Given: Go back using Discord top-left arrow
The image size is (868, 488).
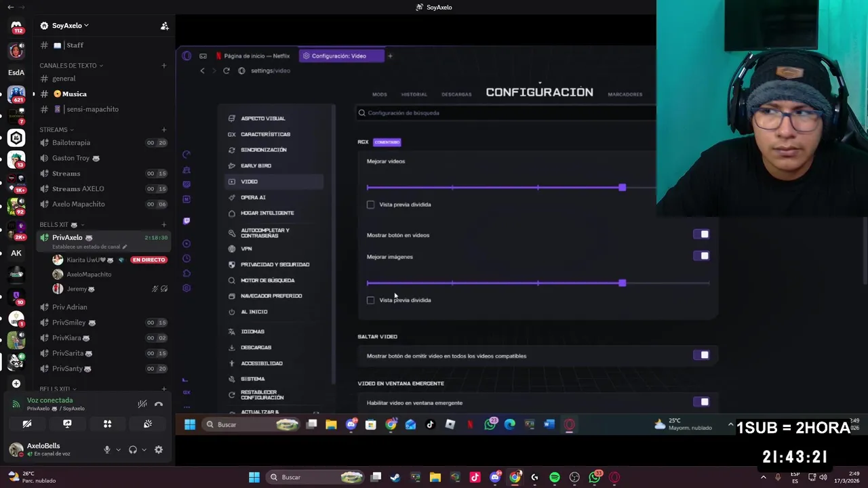Looking at the screenshot, I should [x=10, y=7].
